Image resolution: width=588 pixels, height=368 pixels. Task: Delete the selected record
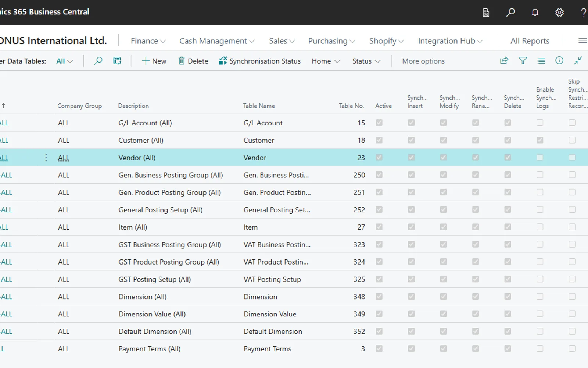click(x=193, y=61)
